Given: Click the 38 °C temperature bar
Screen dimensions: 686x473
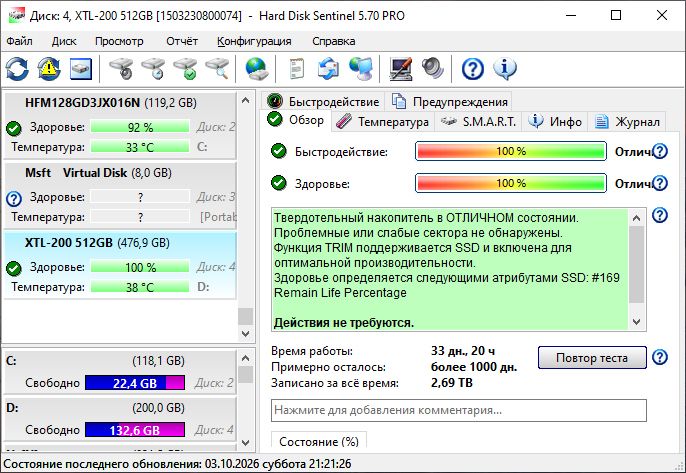Looking at the screenshot, I should tap(140, 287).
